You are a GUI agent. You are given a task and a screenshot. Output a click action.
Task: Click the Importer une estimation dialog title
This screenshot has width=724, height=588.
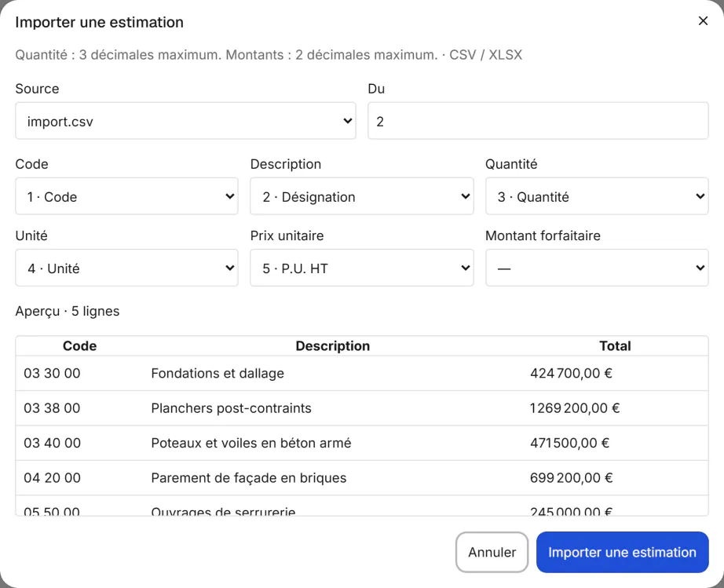point(99,22)
